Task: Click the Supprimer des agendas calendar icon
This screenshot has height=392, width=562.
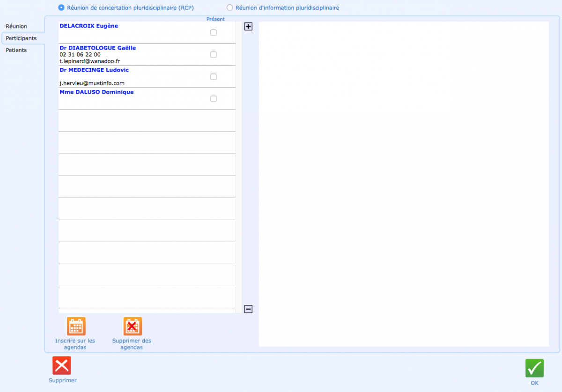Action: click(133, 326)
